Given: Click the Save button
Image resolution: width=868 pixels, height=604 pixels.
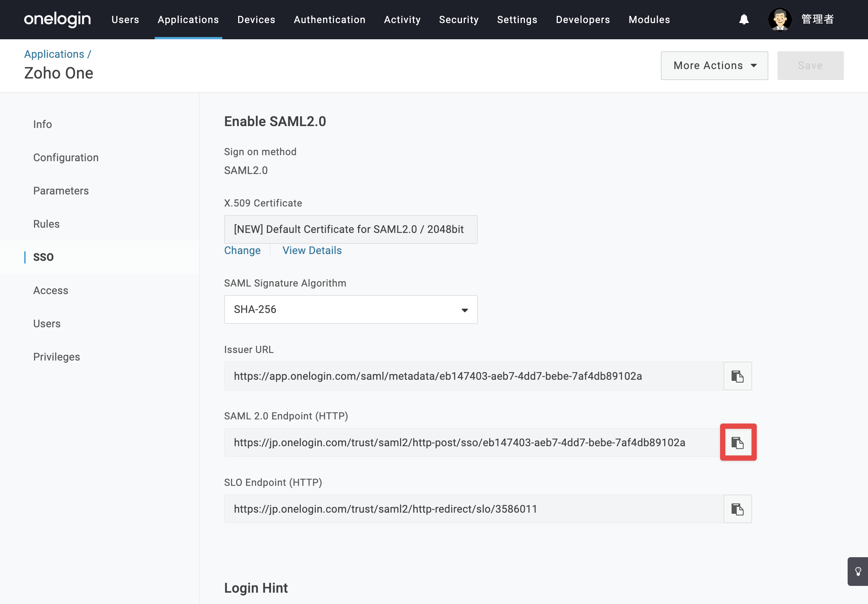Looking at the screenshot, I should pos(810,65).
